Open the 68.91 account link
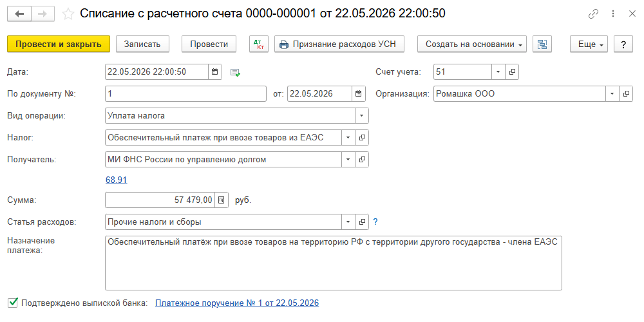 point(116,180)
